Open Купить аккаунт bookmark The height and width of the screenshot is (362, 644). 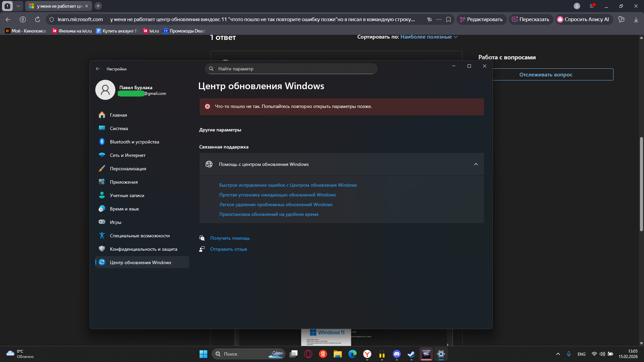(117, 31)
